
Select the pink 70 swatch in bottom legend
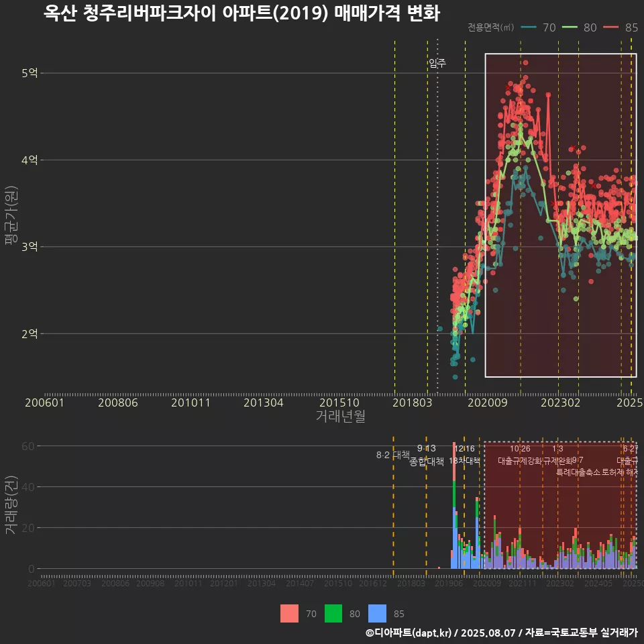(x=289, y=613)
